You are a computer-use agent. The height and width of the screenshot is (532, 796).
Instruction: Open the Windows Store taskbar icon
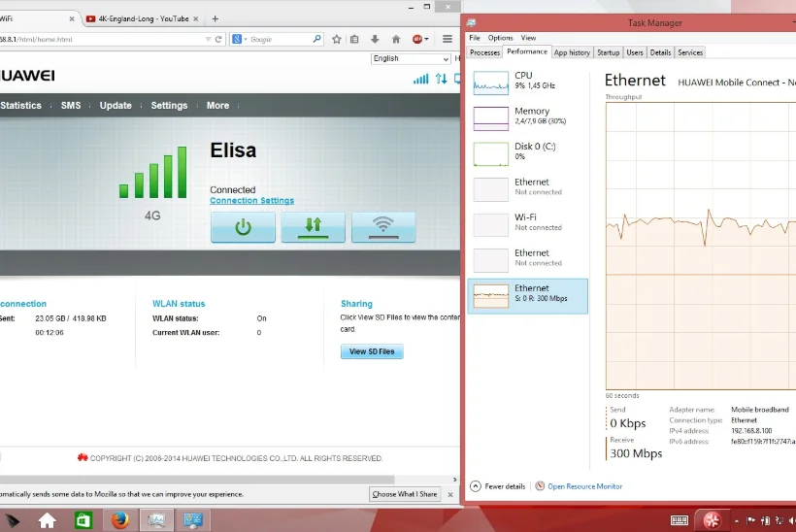coord(83,519)
